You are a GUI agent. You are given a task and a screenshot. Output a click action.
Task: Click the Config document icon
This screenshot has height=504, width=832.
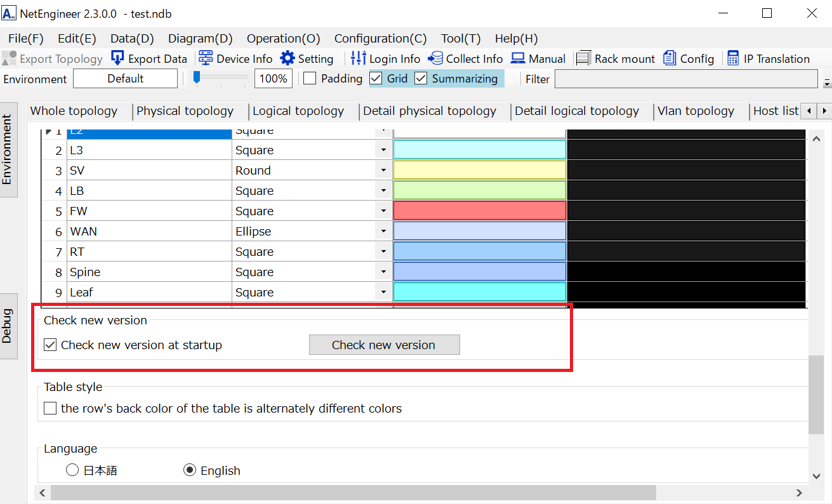click(x=670, y=58)
